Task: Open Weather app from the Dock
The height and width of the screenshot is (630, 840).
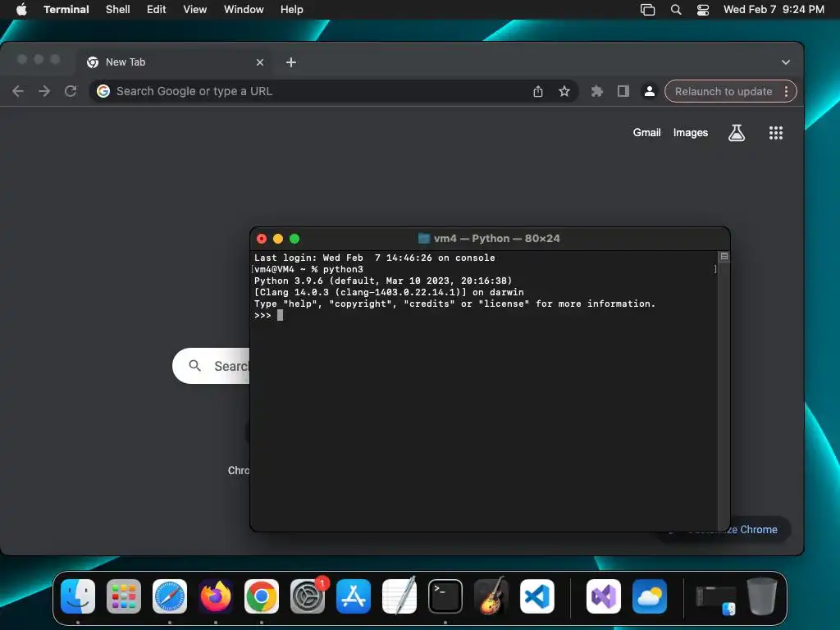Action: pos(650,596)
